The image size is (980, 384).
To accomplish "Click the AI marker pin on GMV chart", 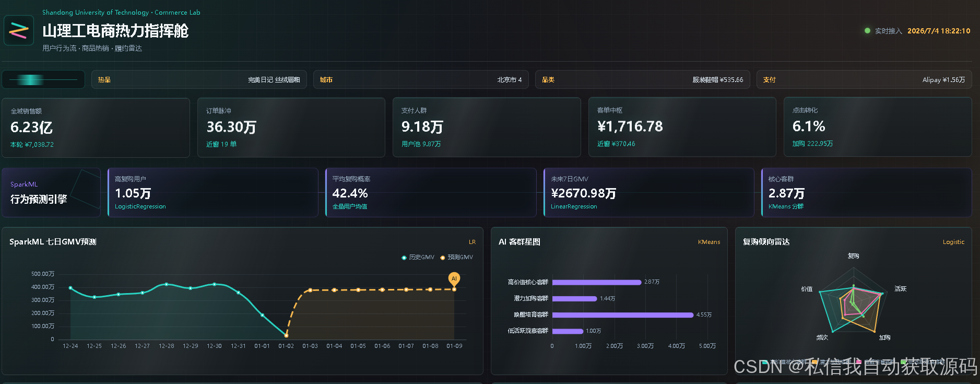I will [454, 279].
